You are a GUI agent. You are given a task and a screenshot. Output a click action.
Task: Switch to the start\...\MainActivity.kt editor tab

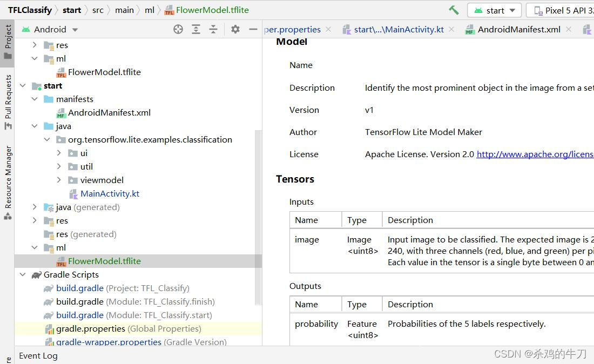(x=394, y=30)
